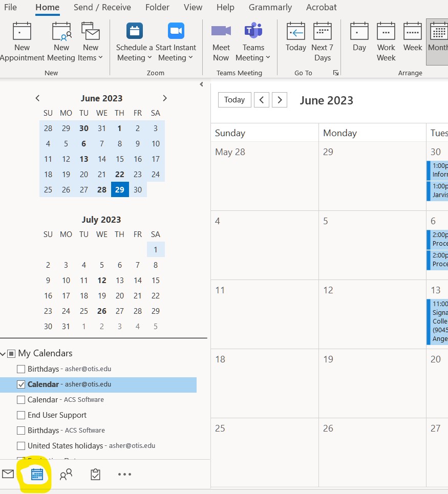Open the People view icon
The width and height of the screenshot is (448, 494).
[66, 475]
